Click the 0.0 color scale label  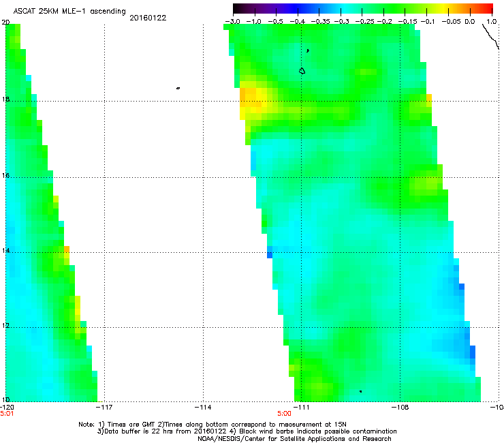[x=470, y=22]
